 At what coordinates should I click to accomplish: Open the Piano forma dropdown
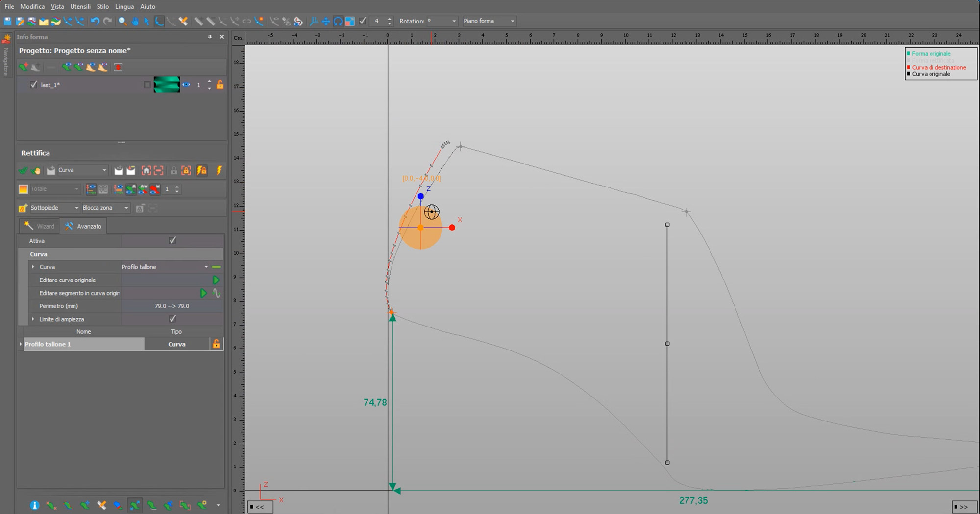tap(489, 21)
